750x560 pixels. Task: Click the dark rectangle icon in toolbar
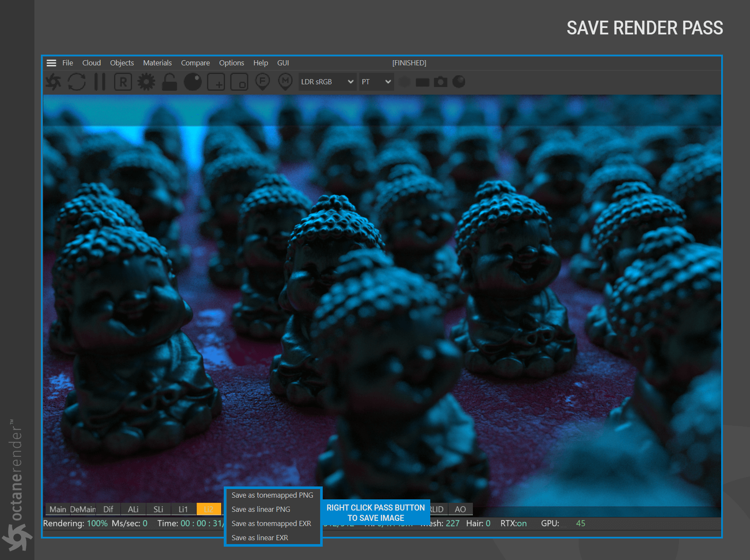(x=423, y=82)
